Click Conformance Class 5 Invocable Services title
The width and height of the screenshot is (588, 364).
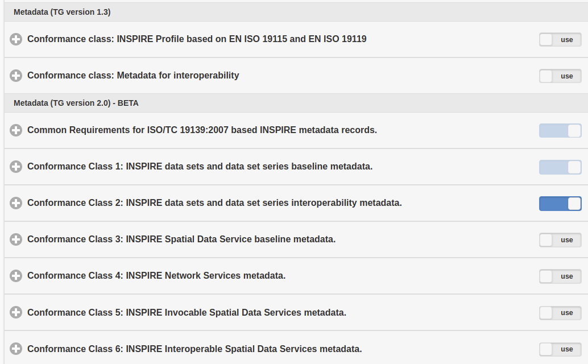(x=187, y=312)
